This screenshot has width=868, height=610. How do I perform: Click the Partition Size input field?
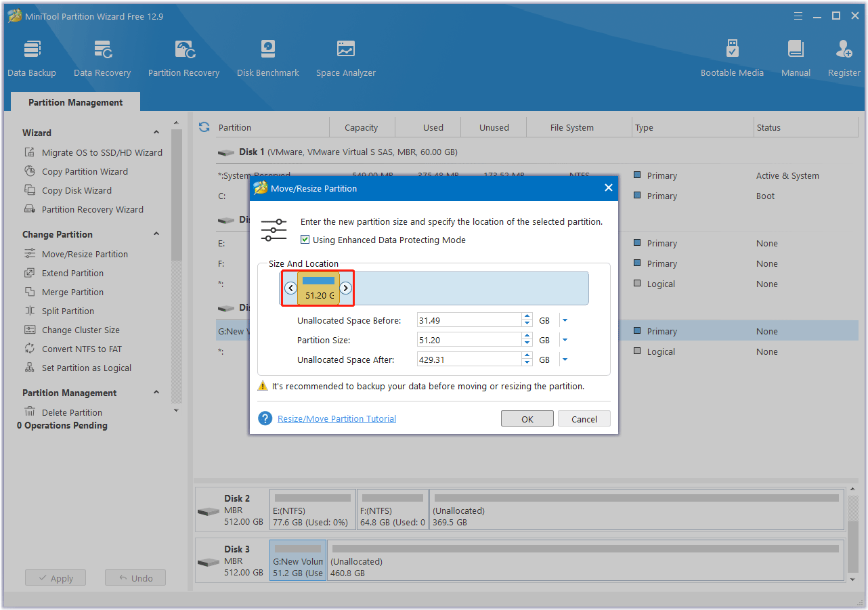(x=470, y=340)
